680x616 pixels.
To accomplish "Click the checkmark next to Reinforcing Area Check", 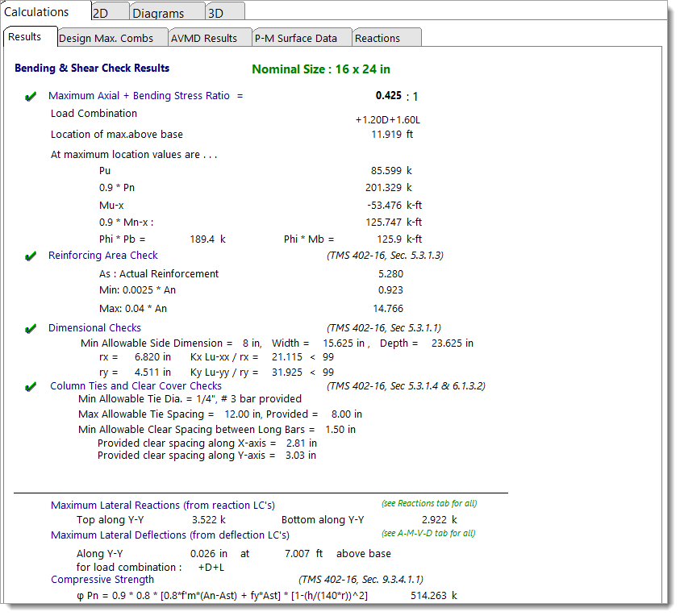I will pyautogui.click(x=31, y=256).
